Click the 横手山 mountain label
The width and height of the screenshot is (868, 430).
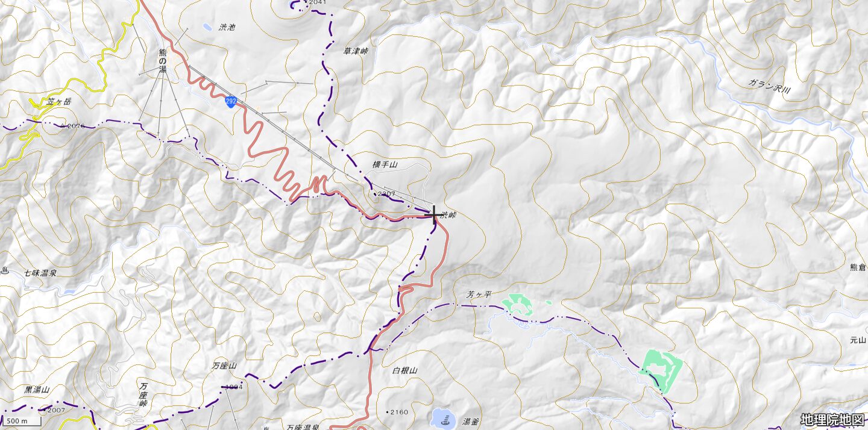click(x=385, y=164)
